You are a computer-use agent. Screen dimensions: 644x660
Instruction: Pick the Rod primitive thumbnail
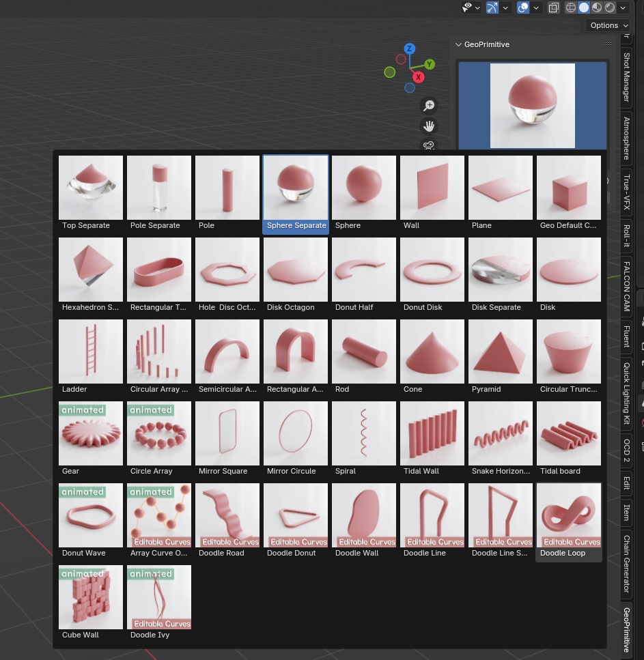[364, 357]
